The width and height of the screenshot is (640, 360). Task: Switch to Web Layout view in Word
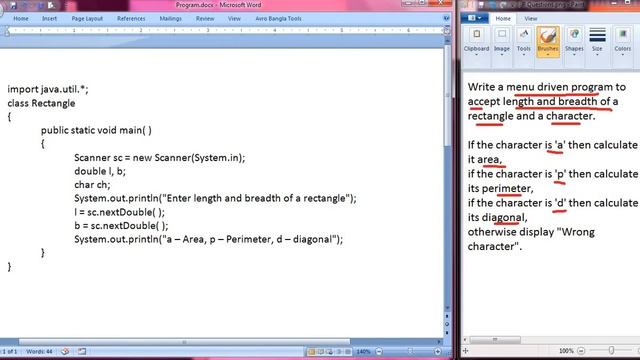point(329,351)
